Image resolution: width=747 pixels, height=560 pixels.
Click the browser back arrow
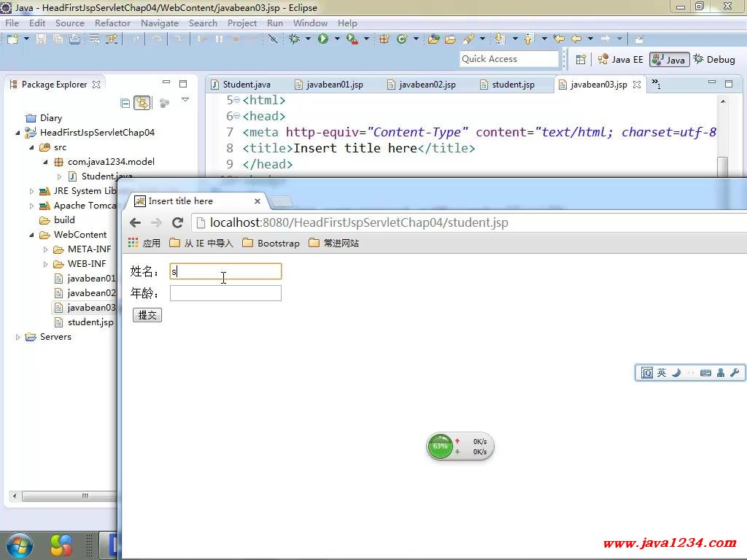tap(135, 223)
